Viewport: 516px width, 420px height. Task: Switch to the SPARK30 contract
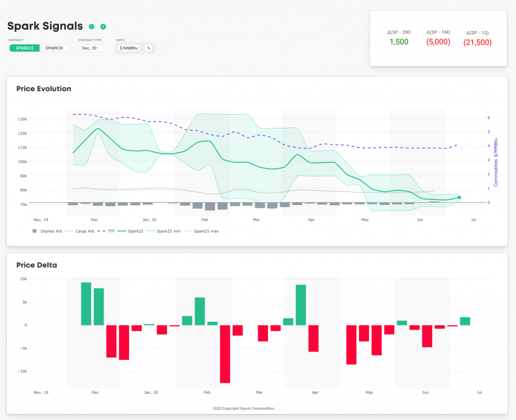(x=53, y=48)
